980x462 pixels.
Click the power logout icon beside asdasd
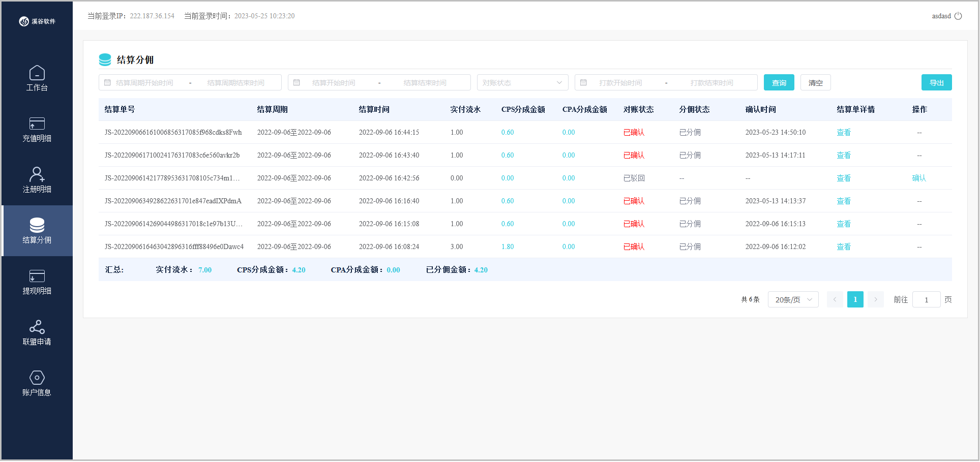(958, 16)
